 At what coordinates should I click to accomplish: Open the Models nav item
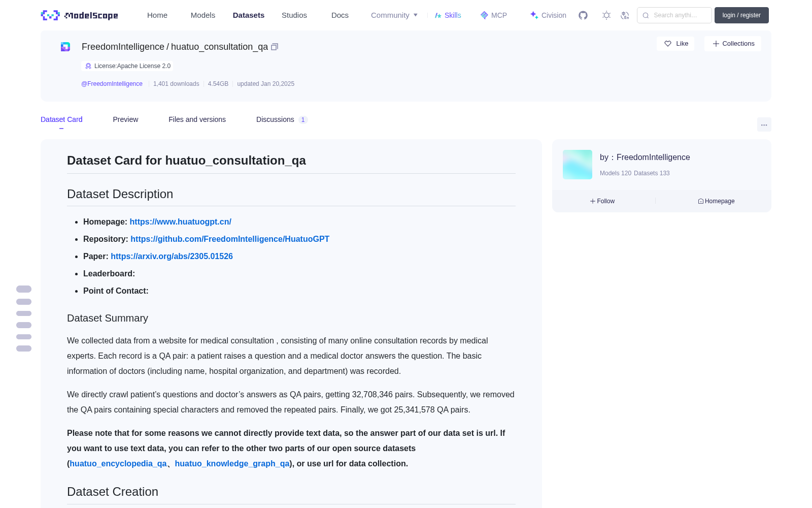tap(203, 15)
